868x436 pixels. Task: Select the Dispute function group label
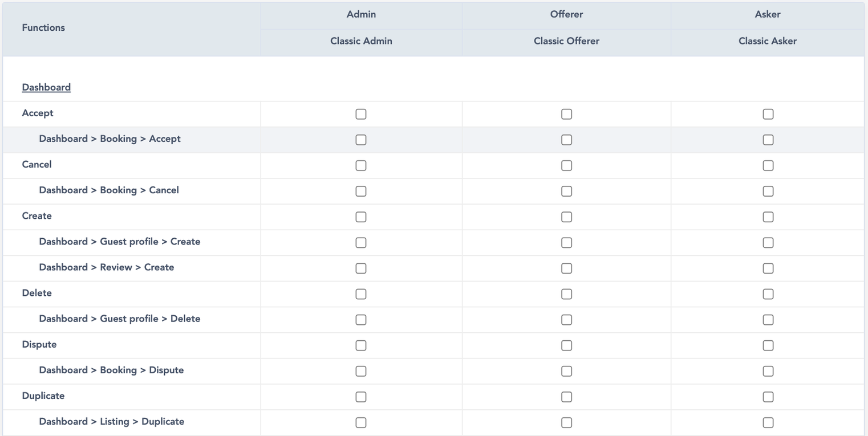(39, 344)
